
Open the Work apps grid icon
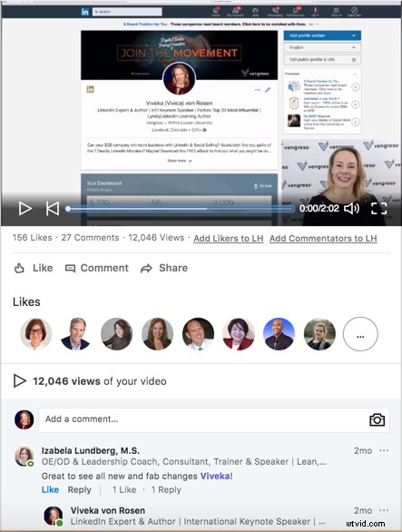pyautogui.click(x=336, y=12)
